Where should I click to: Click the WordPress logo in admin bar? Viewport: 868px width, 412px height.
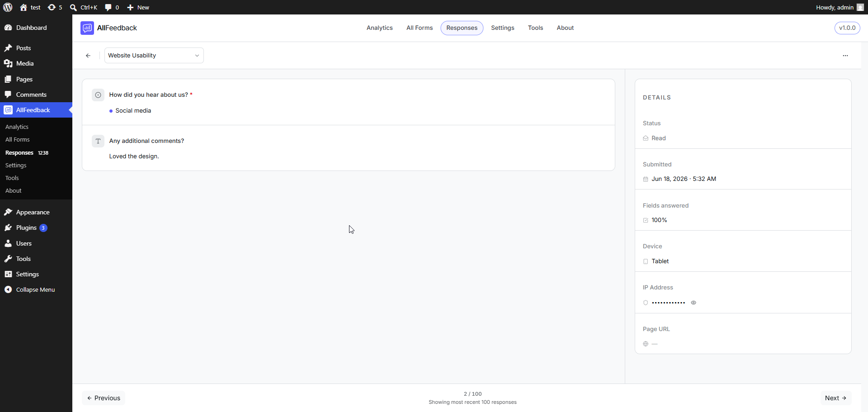click(8, 7)
